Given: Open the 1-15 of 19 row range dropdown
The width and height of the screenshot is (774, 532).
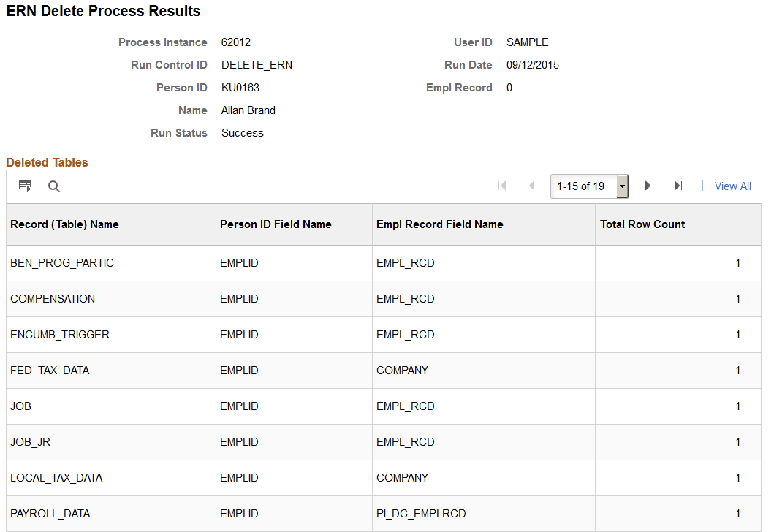Looking at the screenshot, I should click(622, 186).
